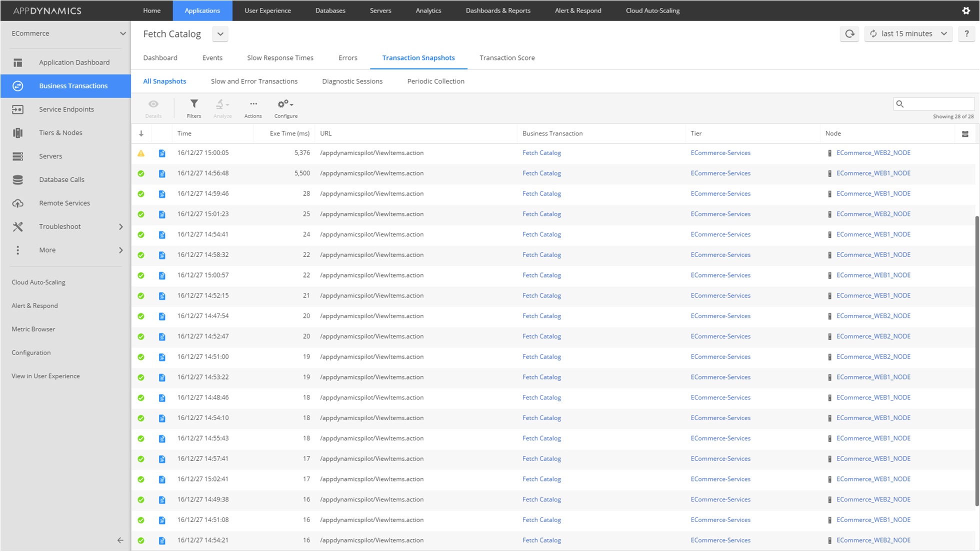Click the snapshot document icon for 14:56:48

click(x=162, y=173)
